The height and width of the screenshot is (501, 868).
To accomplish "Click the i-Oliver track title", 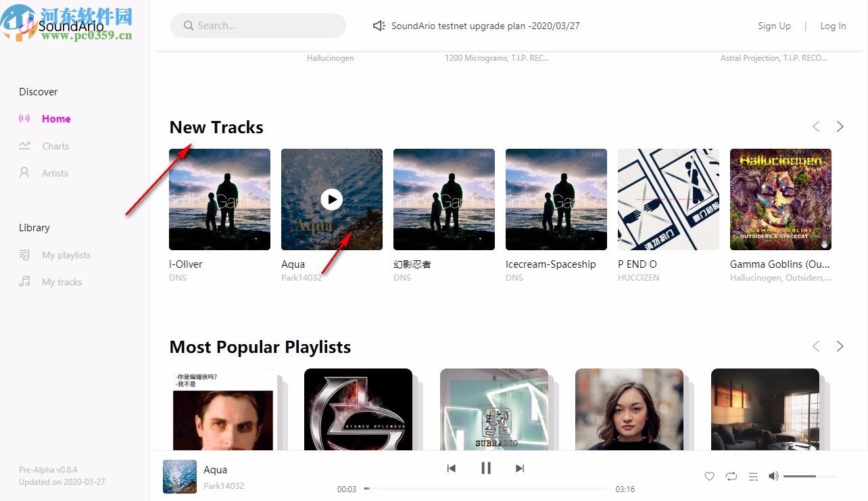I will [x=186, y=264].
